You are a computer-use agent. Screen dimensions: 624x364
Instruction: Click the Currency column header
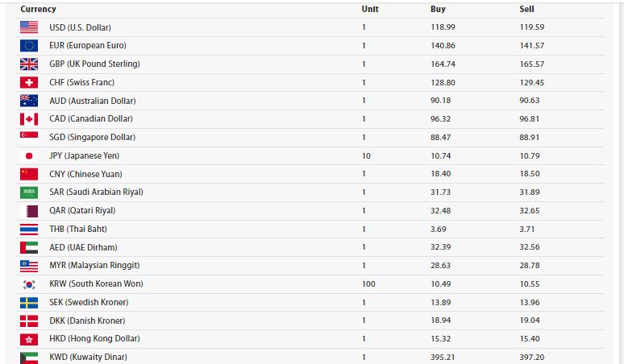[38, 9]
